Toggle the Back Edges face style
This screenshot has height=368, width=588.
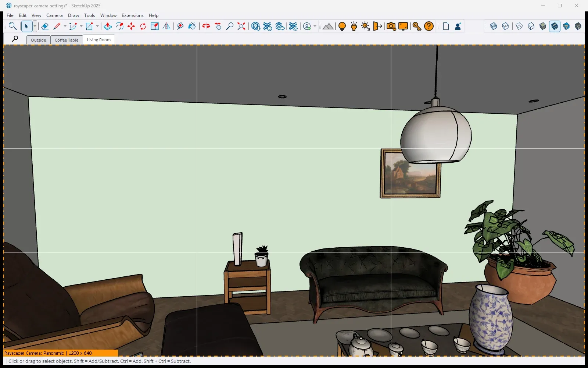click(x=506, y=26)
